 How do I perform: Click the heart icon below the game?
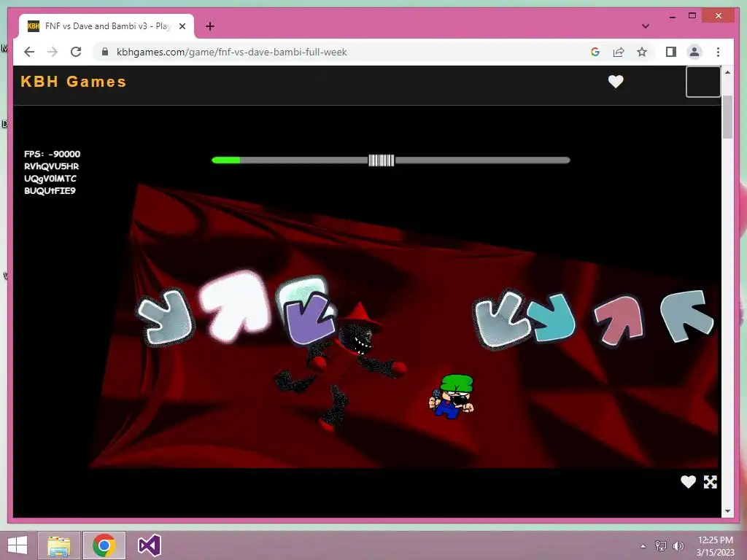tap(688, 482)
